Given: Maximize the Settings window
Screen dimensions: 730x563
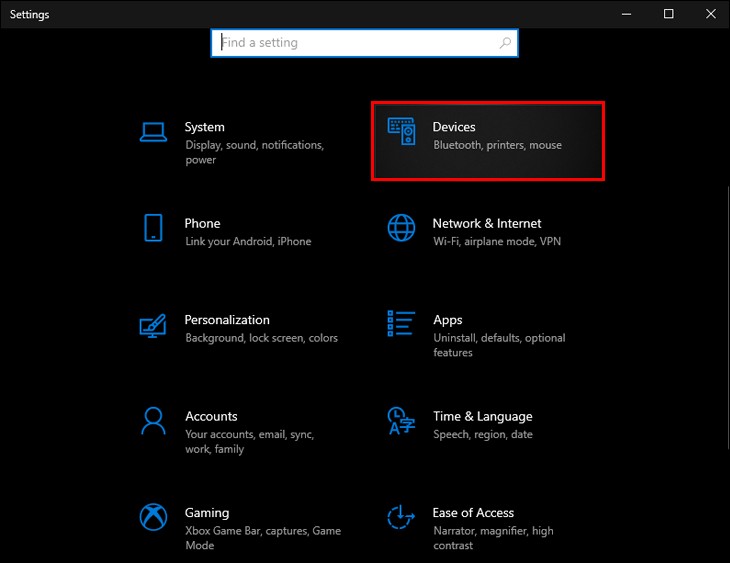Looking at the screenshot, I should point(669,14).
